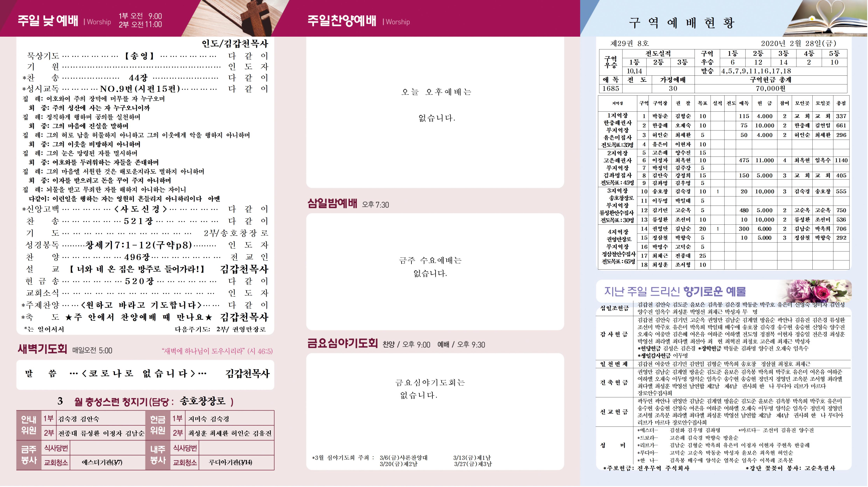The image size is (868, 487).
Task: Click '매일오전 5:00' time
Action: (x=92, y=350)
